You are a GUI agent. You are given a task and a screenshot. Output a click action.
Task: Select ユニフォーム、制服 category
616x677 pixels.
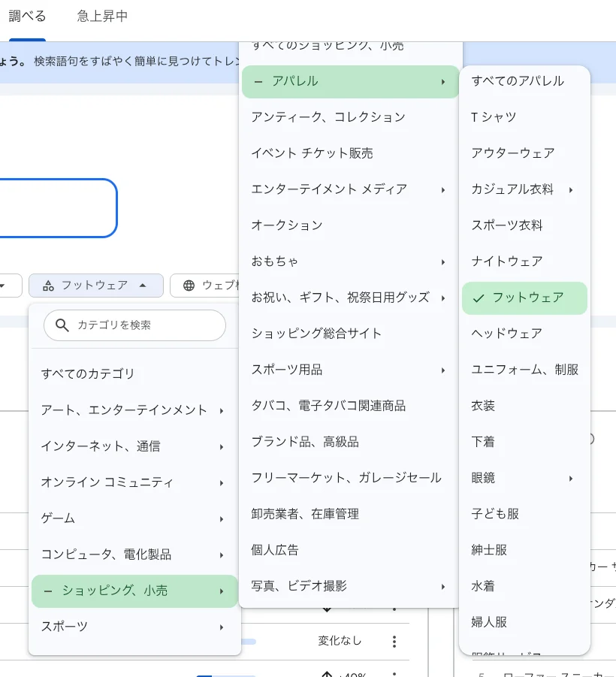coord(524,370)
